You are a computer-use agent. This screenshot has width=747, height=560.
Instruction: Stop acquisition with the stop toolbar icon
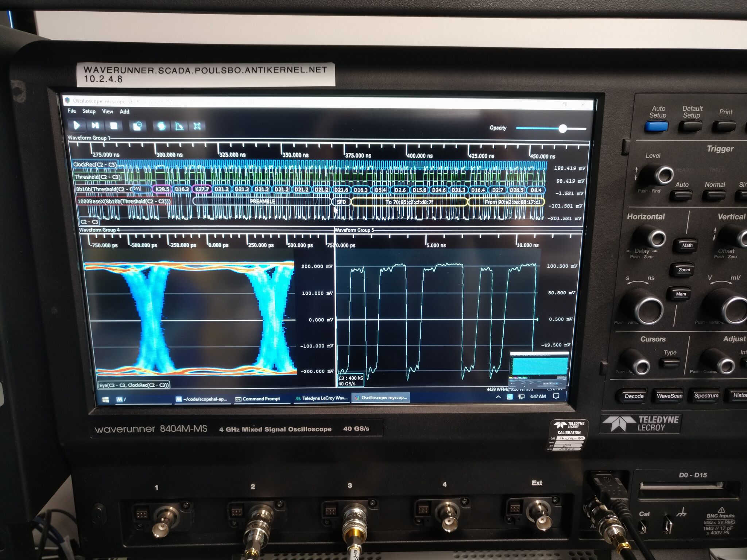(114, 126)
